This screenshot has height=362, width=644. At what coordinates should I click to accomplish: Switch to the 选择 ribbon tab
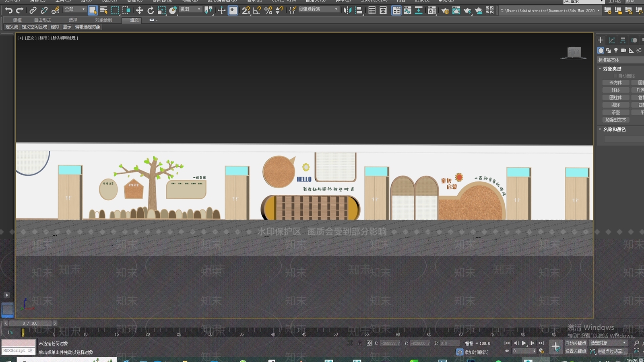[x=73, y=20]
